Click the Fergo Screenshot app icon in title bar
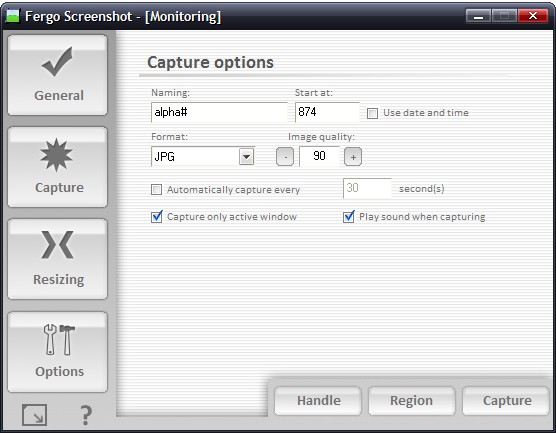This screenshot has width=556, height=433. [13, 16]
